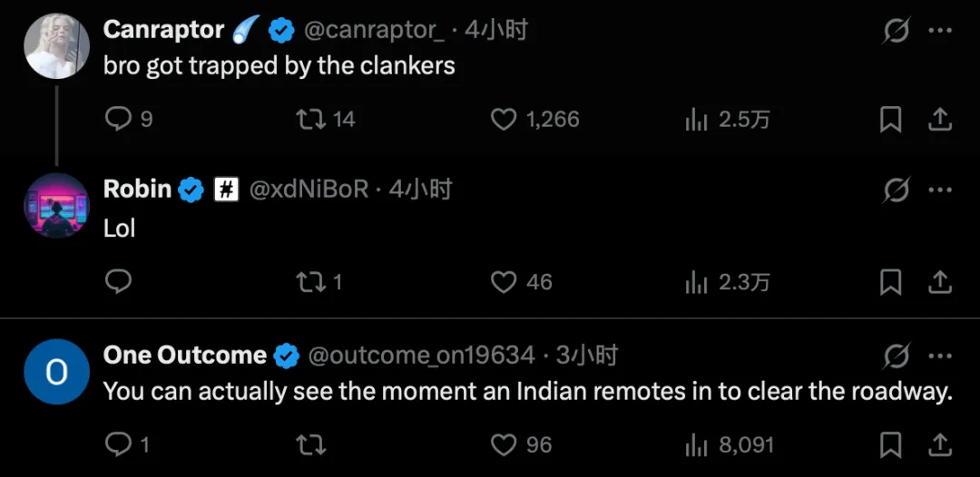Bookmark Canraptor's tweet
Viewport: 980px width, 477px height.
[x=891, y=119]
